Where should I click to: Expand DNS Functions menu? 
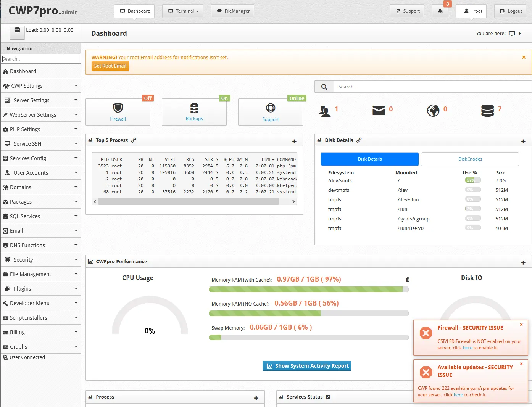tap(40, 245)
